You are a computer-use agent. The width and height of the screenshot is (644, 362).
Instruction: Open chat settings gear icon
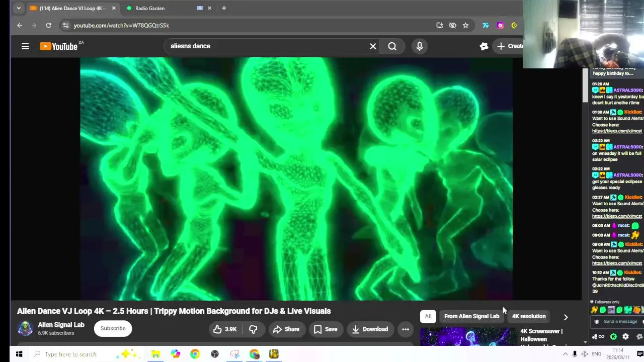coord(625,337)
